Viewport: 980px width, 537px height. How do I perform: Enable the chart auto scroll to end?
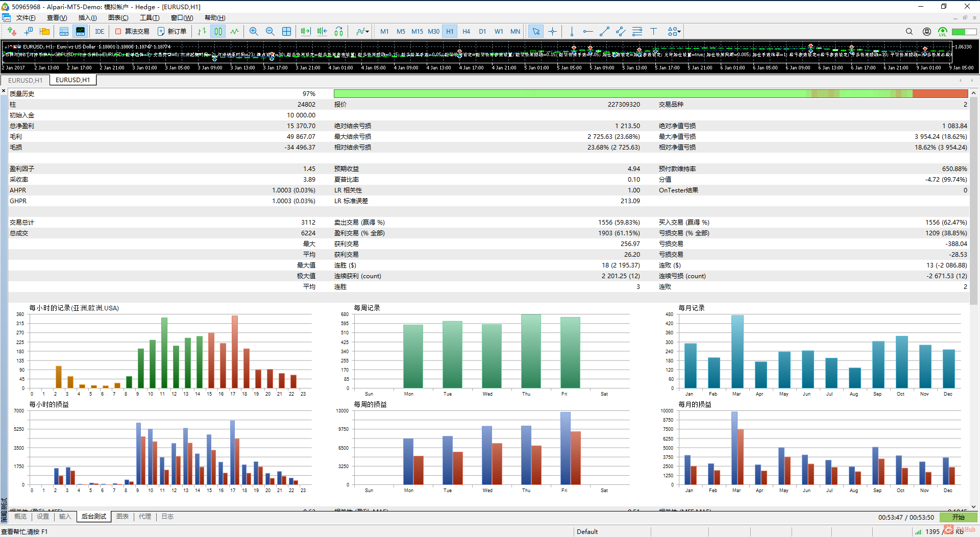pos(305,32)
